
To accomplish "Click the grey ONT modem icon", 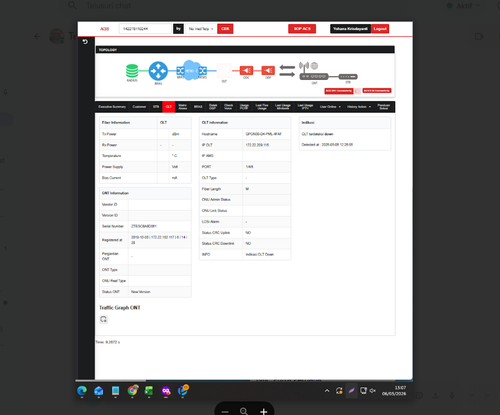I will pyautogui.click(x=314, y=77).
